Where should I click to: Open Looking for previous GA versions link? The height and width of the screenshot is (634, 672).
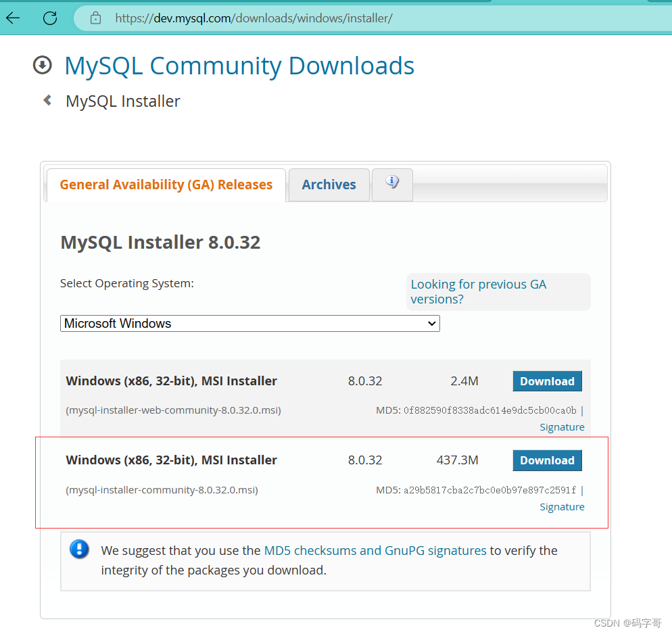click(478, 292)
